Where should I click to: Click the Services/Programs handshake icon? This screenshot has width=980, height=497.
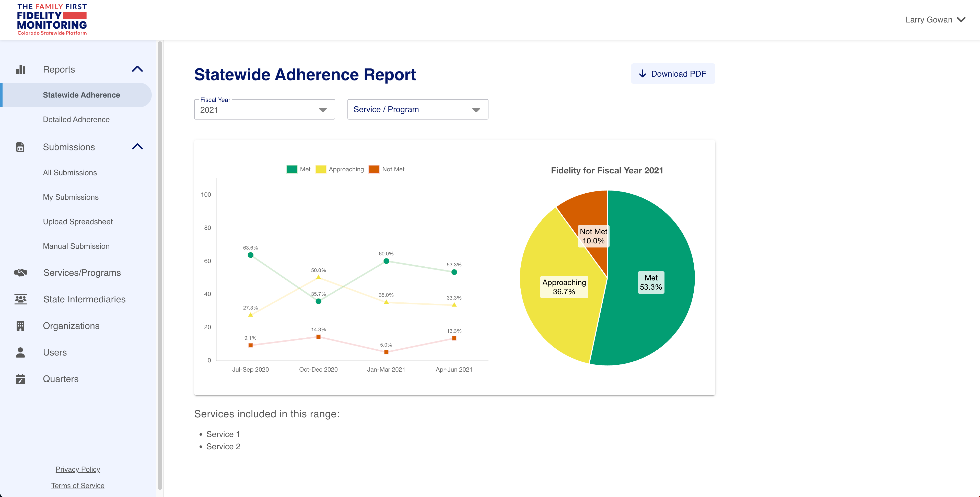coord(21,273)
